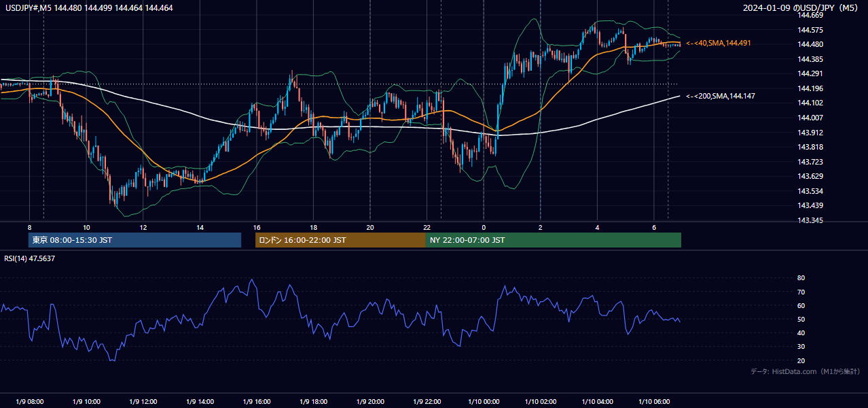Image resolution: width=868 pixels, height=408 pixels.
Task: Click the 1/9 16:00 time axis label
Action: coord(256,401)
